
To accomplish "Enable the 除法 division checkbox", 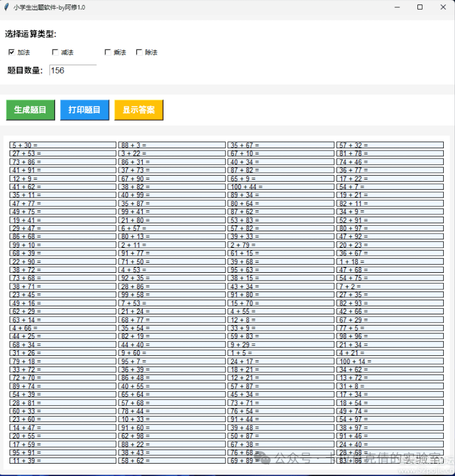I will click(140, 52).
